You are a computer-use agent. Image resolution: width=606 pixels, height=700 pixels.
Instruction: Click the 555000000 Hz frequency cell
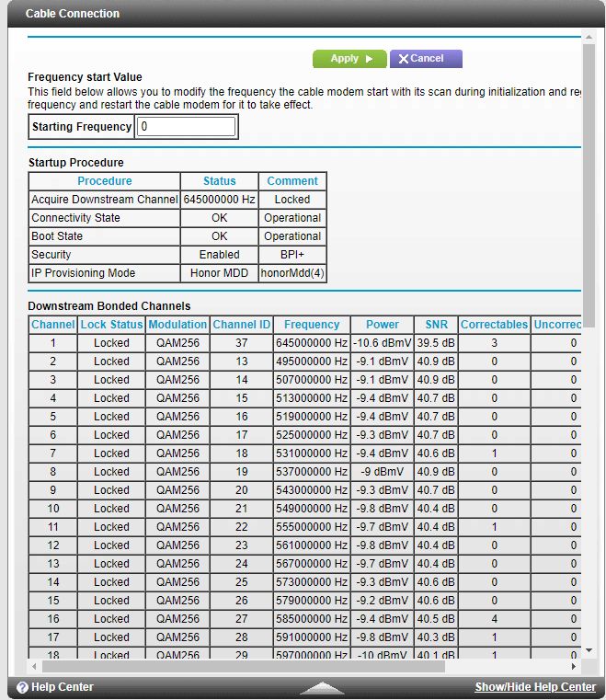(x=312, y=527)
